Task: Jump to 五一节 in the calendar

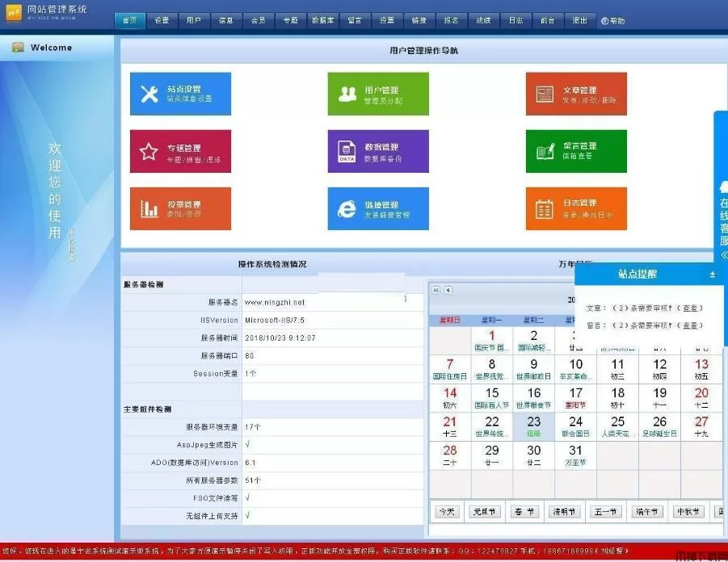Action: click(x=605, y=512)
